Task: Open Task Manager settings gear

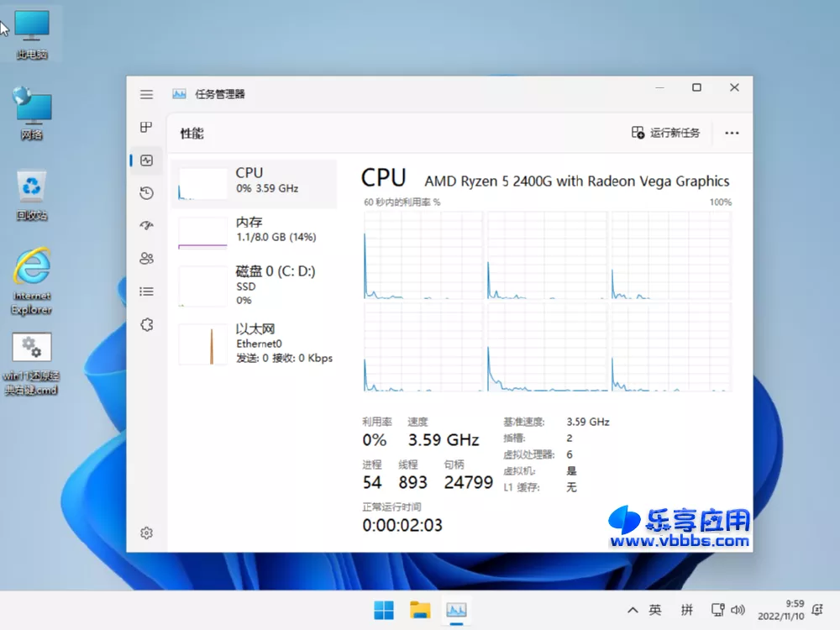Action: point(146,533)
